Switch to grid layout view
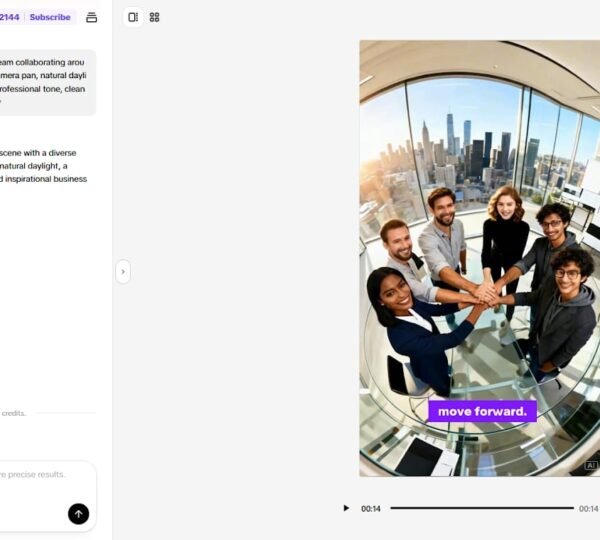Image resolution: width=600 pixels, height=540 pixels. 154,17
